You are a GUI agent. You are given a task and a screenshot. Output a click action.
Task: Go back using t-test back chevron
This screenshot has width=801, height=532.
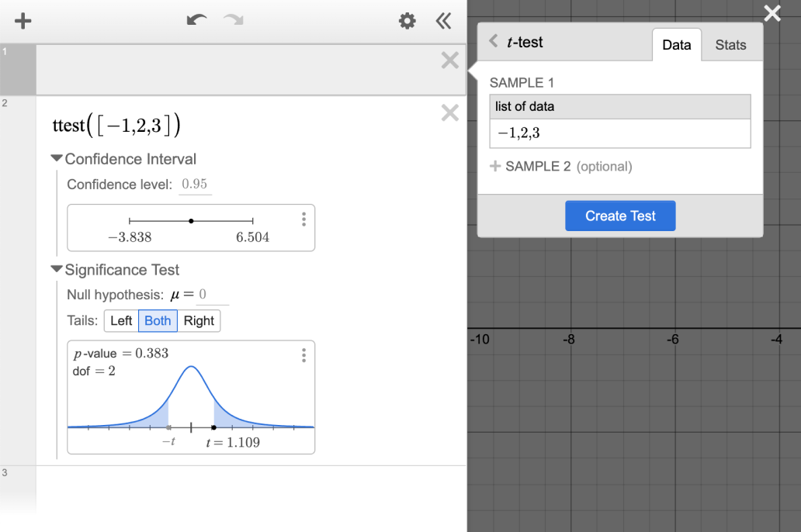[494, 41]
